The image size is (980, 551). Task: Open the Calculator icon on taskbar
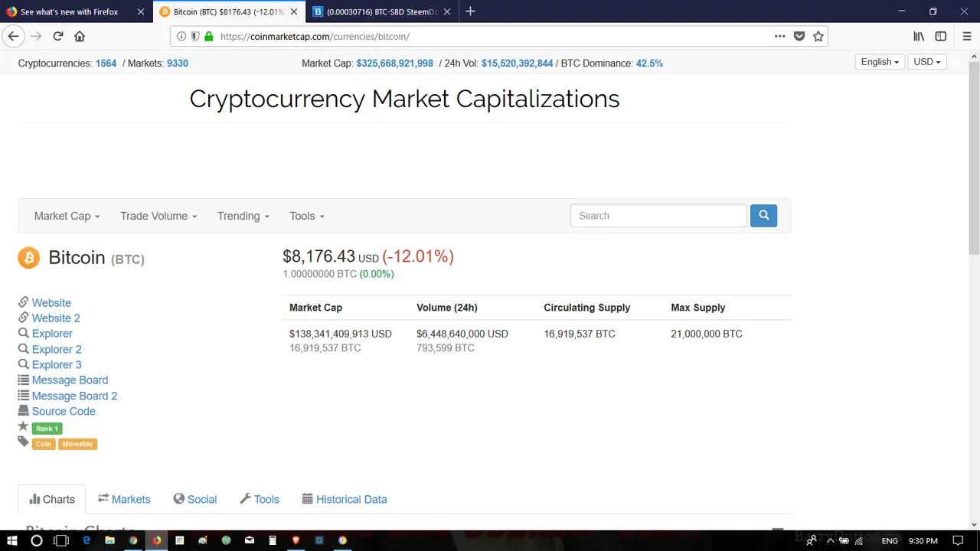273,540
